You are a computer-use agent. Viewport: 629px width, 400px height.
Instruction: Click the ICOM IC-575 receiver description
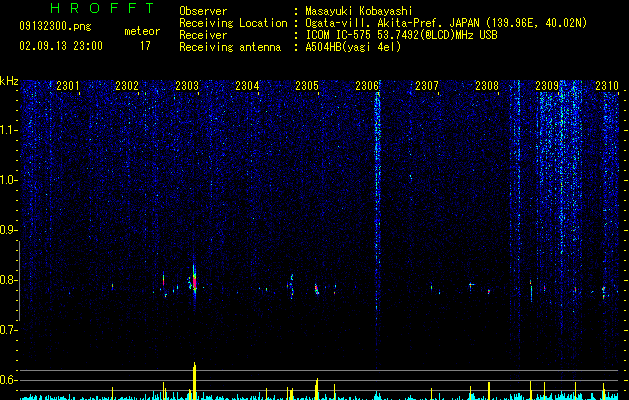[401, 35]
